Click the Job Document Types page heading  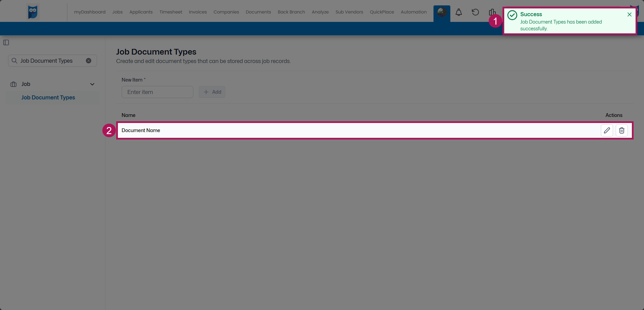tap(156, 52)
